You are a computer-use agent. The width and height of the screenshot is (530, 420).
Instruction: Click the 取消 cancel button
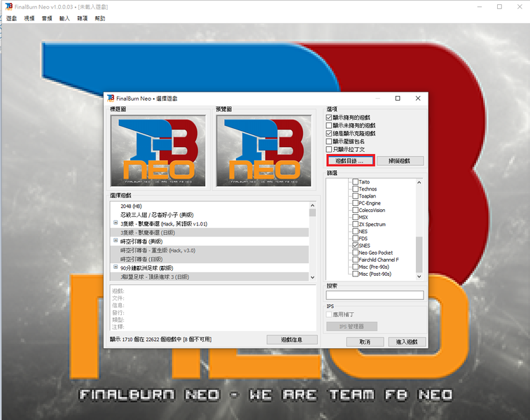(x=365, y=342)
